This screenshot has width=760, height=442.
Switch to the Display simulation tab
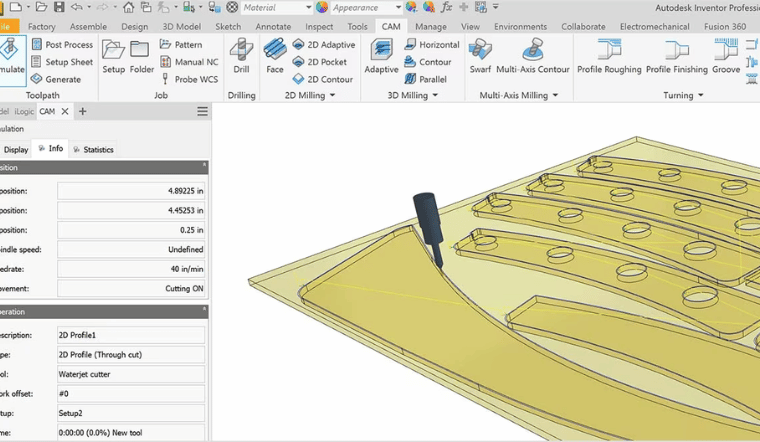16,150
